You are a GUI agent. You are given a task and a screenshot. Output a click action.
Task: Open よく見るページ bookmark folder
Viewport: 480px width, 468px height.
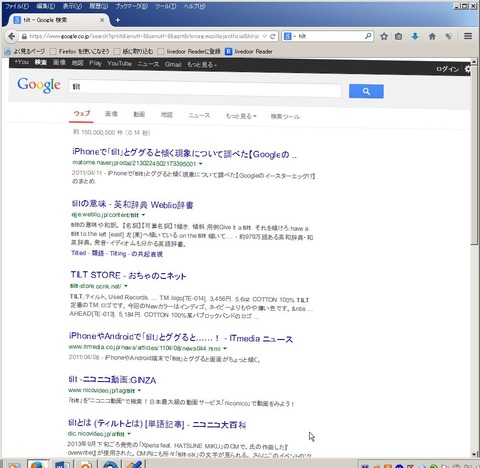[x=25, y=51]
